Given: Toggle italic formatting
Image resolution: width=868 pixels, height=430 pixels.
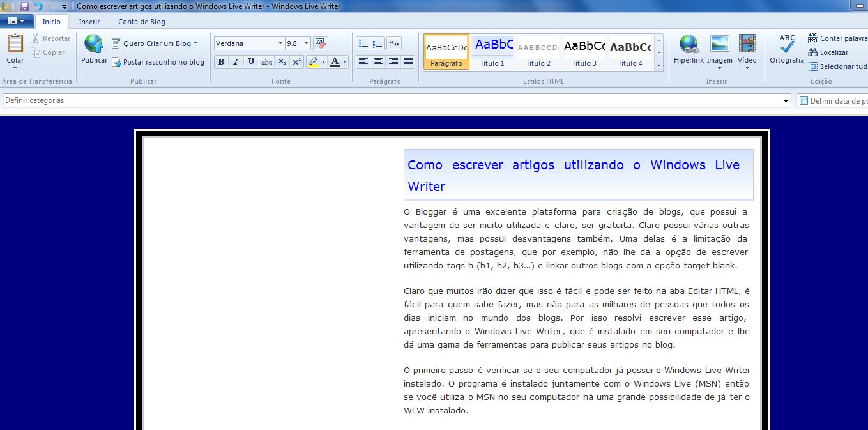Looking at the screenshot, I should coord(236,62).
